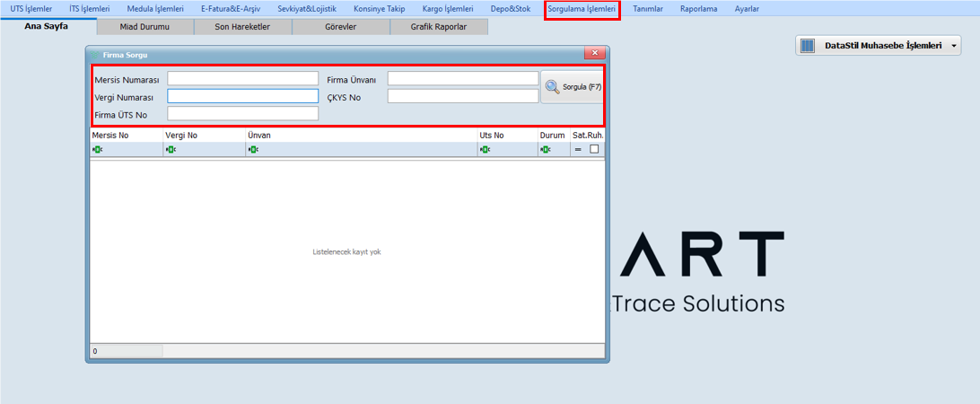Click the filter icon under Mersis No column

pos(96,149)
